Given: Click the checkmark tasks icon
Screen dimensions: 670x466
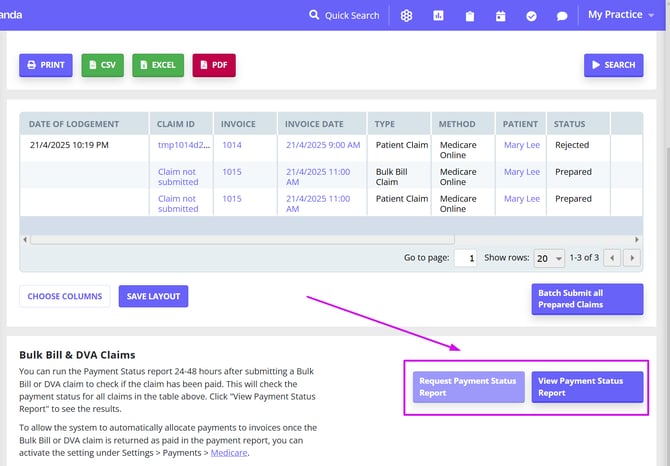Looking at the screenshot, I should click(531, 16).
